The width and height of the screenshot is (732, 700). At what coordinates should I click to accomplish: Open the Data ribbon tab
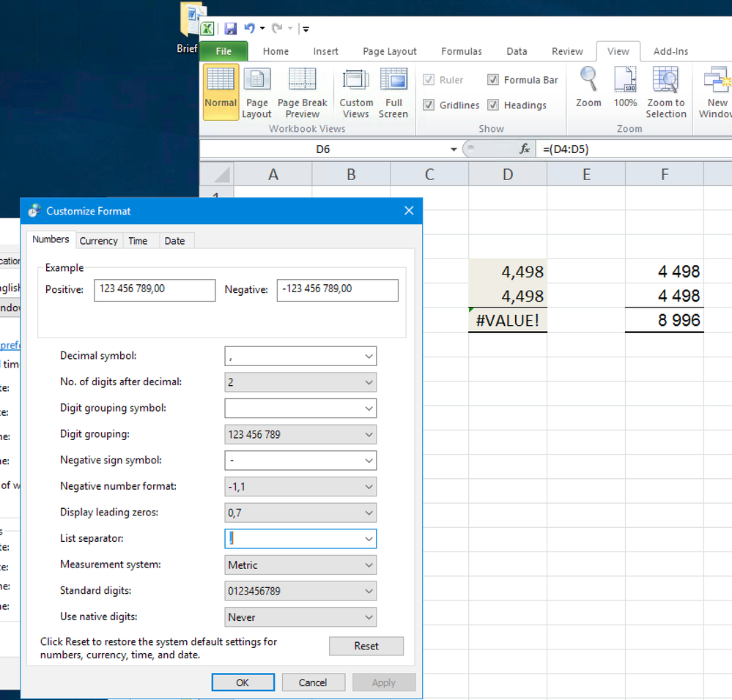coord(517,51)
